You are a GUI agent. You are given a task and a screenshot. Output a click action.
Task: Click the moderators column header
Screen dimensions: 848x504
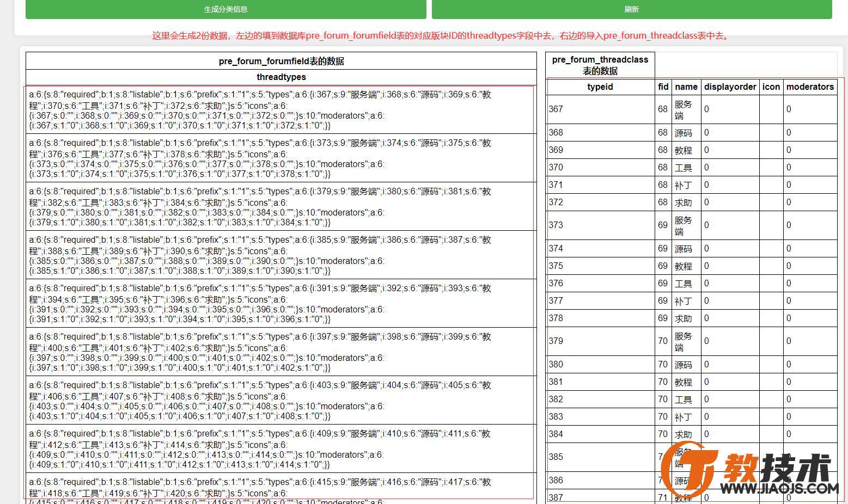pos(810,87)
